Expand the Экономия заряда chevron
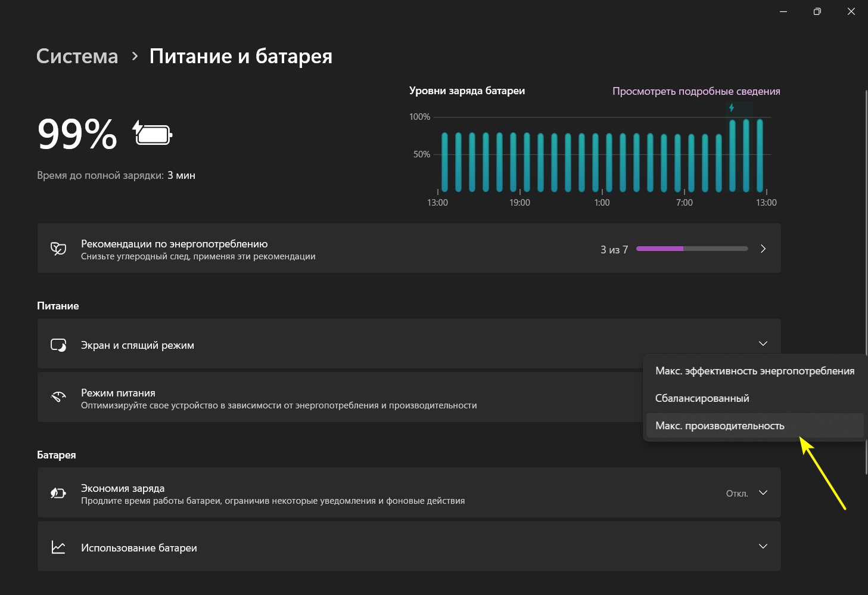 [x=763, y=493]
